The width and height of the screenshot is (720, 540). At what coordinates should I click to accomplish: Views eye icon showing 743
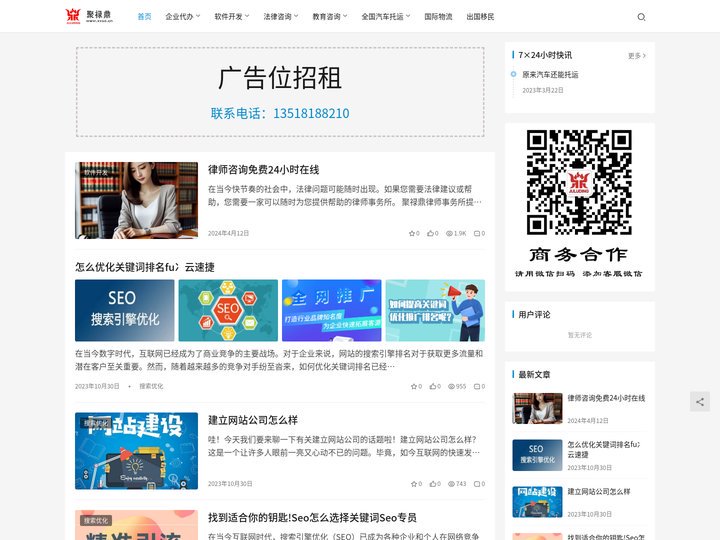pyautogui.click(x=451, y=484)
